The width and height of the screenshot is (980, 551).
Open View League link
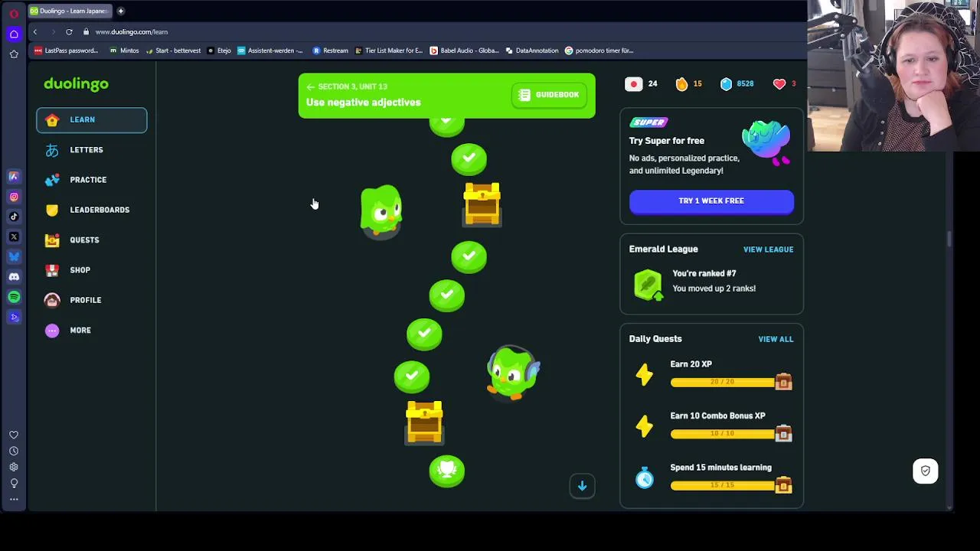click(768, 249)
